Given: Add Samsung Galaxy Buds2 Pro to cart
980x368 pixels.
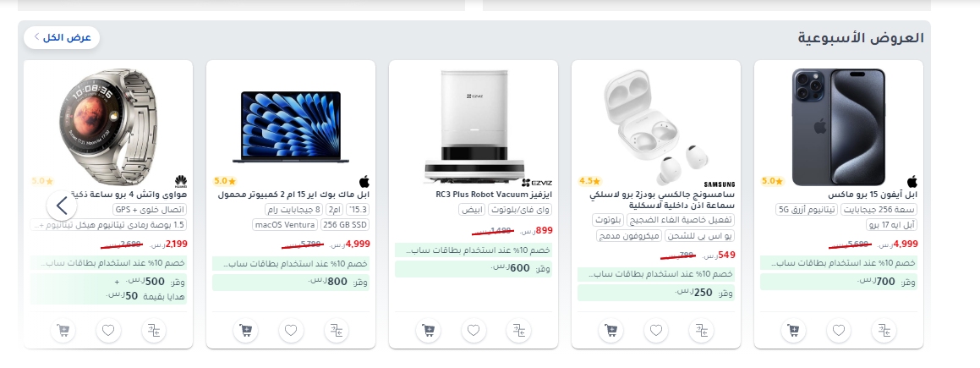Looking at the screenshot, I should (610, 330).
